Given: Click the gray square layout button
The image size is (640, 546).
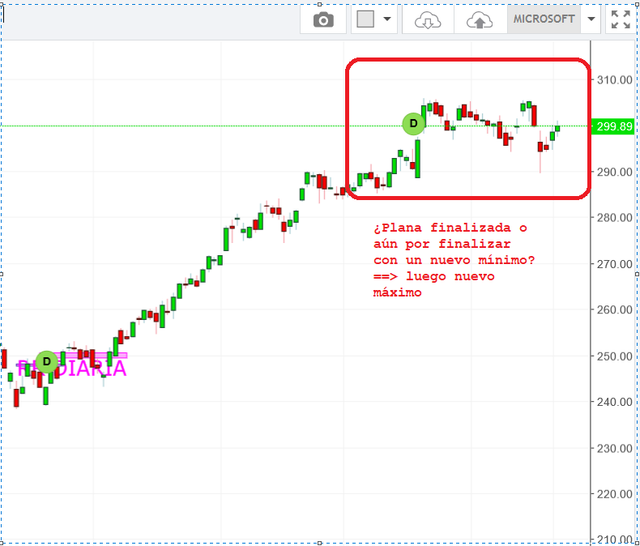Looking at the screenshot, I should coord(365,19).
